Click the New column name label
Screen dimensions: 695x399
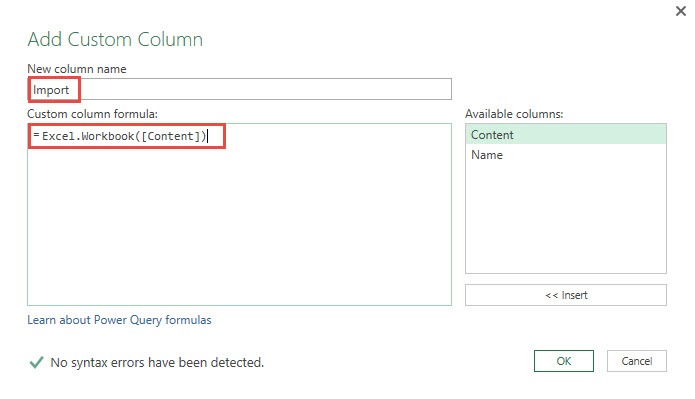coord(77,69)
